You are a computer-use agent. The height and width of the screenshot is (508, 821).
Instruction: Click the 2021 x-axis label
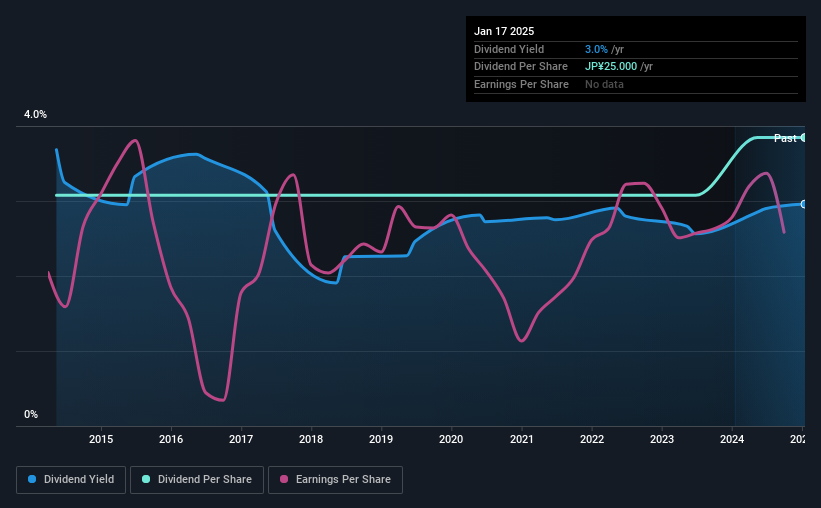522,439
